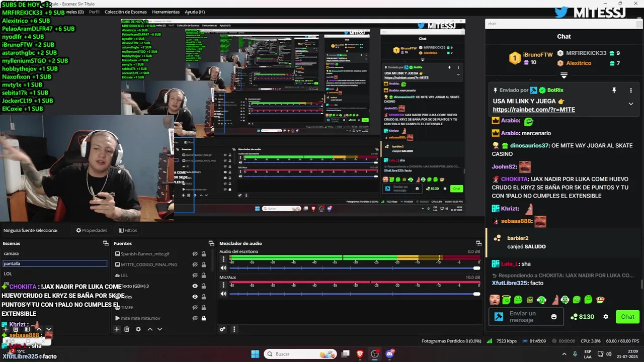Toggle lock on Texto (GDI+) 3 source
The width and height of the screenshot is (644, 362).
coord(204,286)
